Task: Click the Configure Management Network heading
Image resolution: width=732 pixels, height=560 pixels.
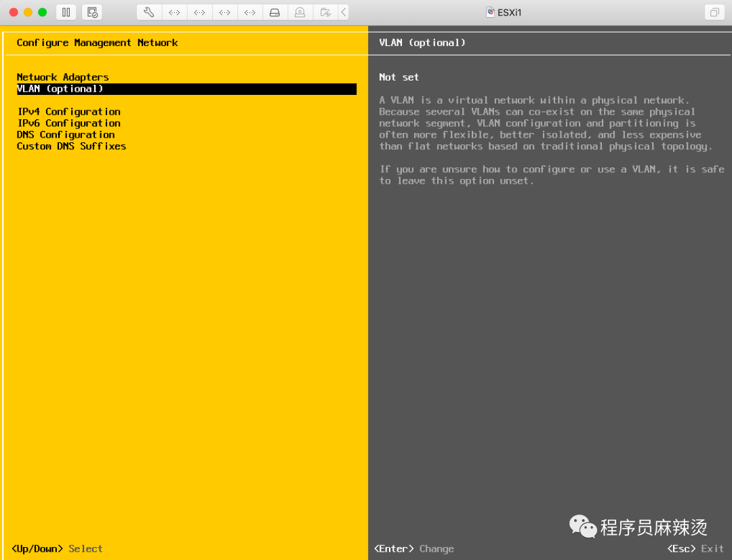Action: pyautogui.click(x=97, y=43)
